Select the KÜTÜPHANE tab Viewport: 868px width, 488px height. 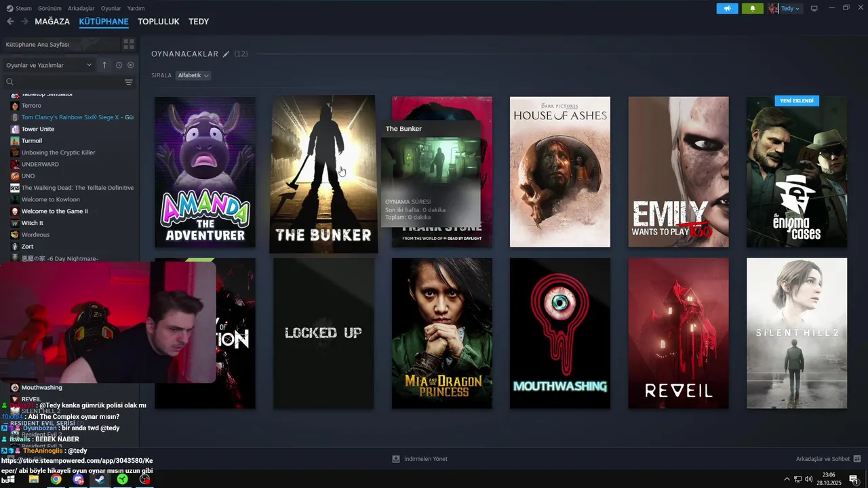coord(104,22)
